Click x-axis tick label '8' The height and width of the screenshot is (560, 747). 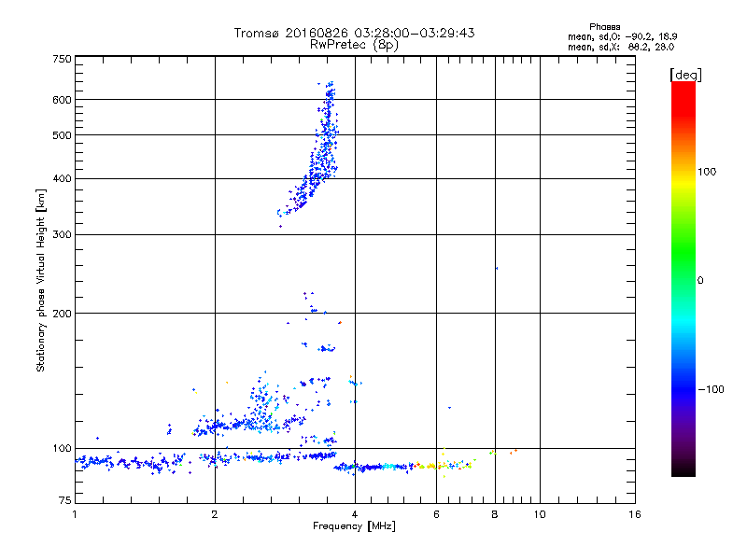(495, 514)
